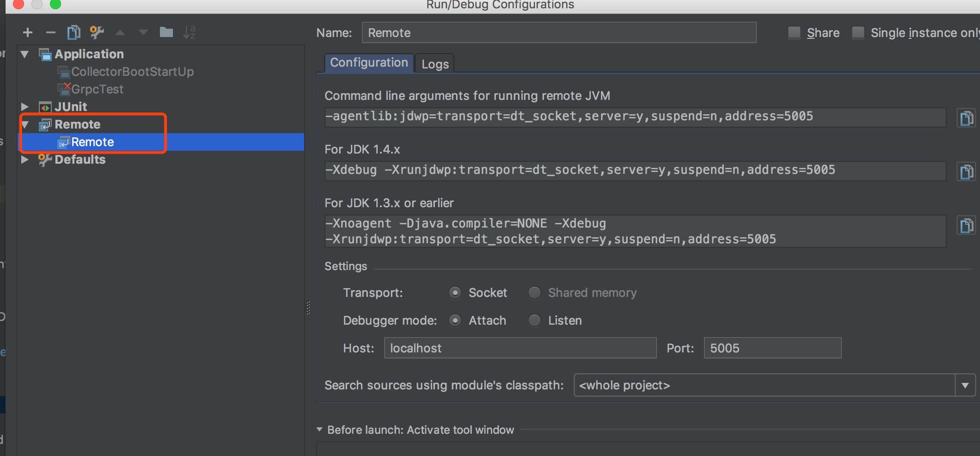
Task: Select Socket transport option
Action: point(455,293)
